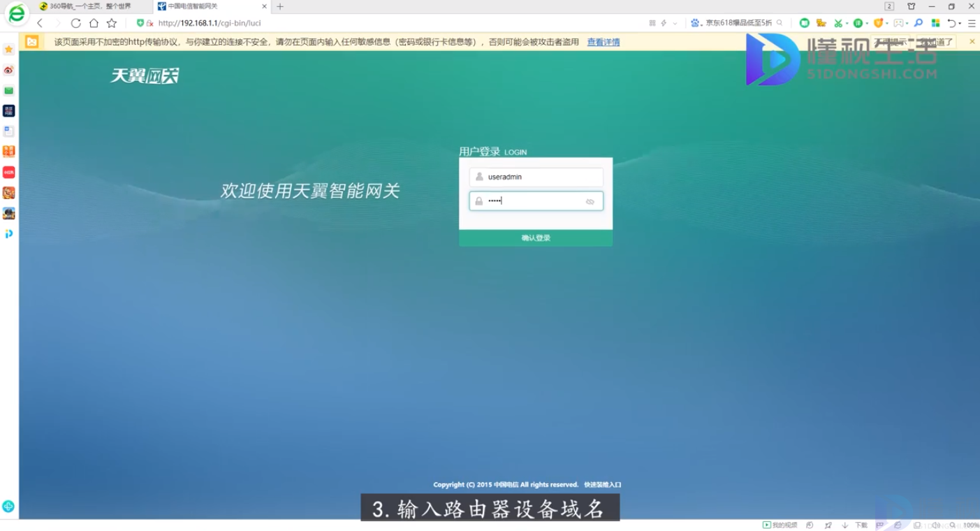Click the yellow tiger extension icon
This screenshot has width=980, height=531.
(821, 23)
